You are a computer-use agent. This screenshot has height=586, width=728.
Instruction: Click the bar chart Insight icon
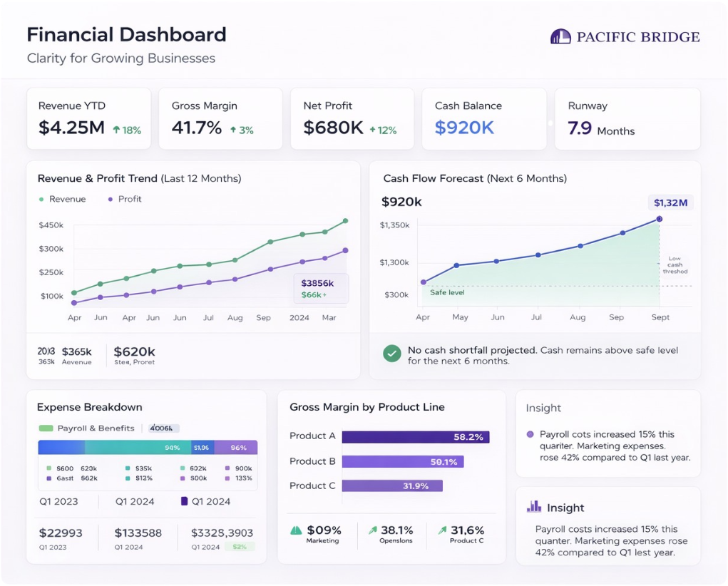[533, 507]
